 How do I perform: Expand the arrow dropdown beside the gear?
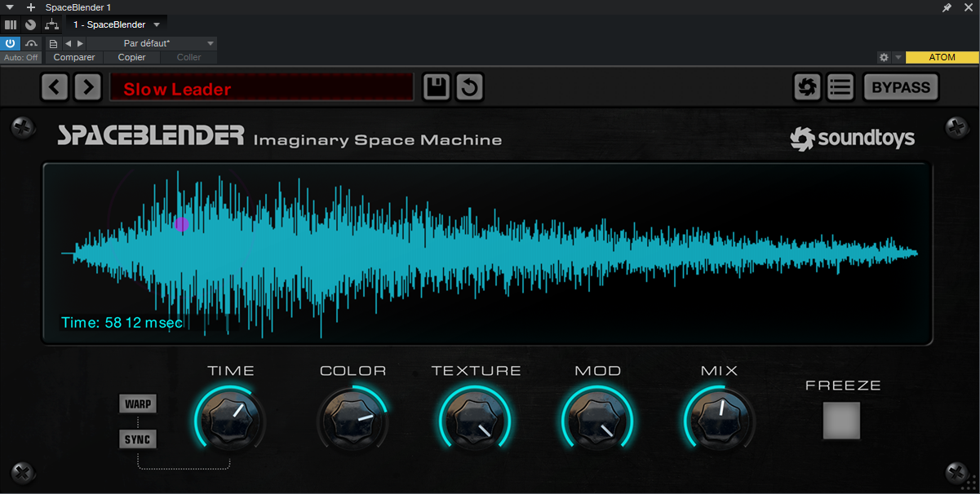point(898,58)
